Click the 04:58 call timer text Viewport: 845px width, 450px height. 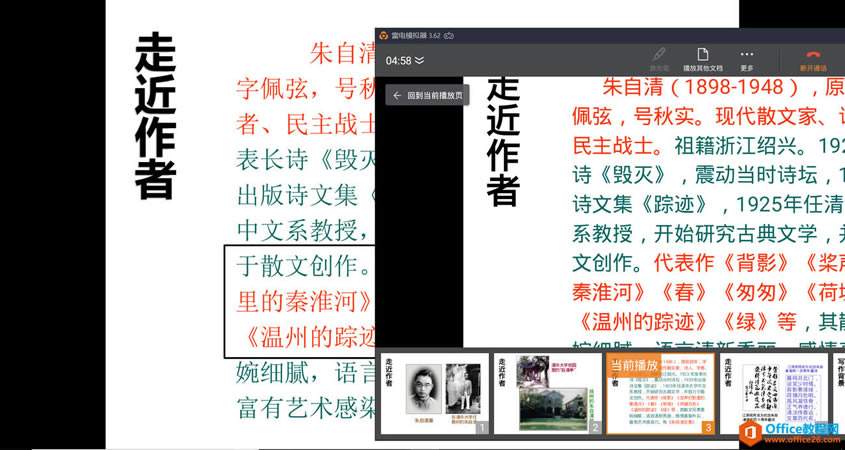[x=398, y=60]
